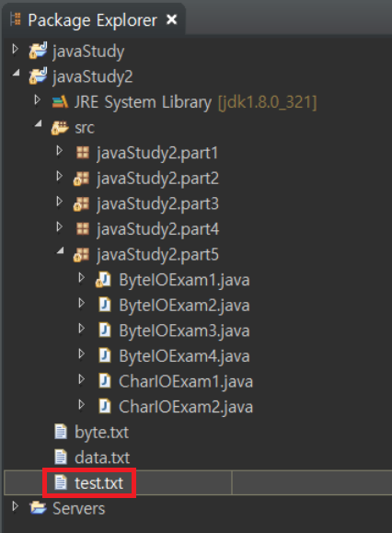This screenshot has width=392, height=533.
Task: Expand the JRE System Library node
Action: tap(38, 100)
